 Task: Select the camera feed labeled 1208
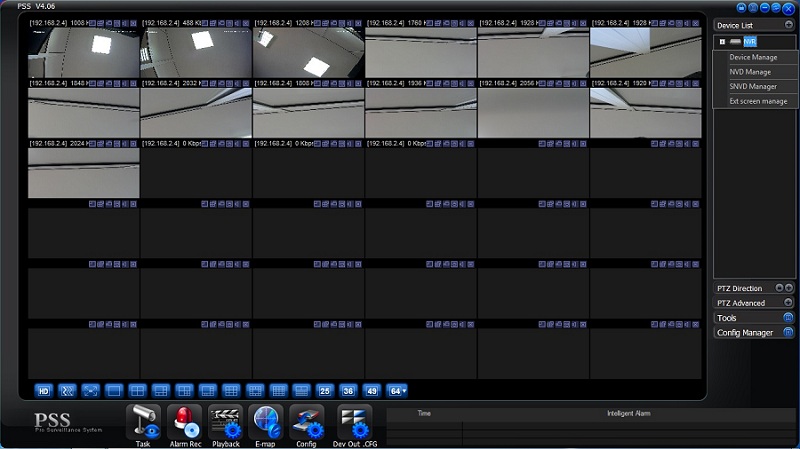(309, 53)
